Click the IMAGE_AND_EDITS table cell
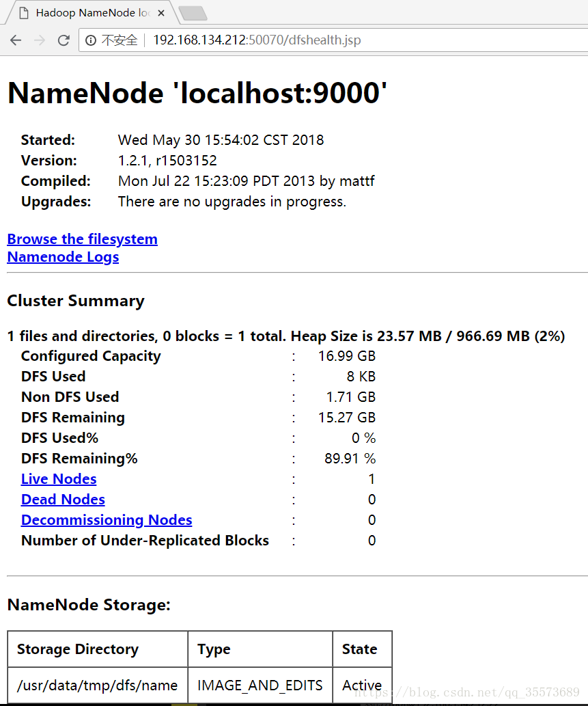The image size is (588, 706). [260, 685]
